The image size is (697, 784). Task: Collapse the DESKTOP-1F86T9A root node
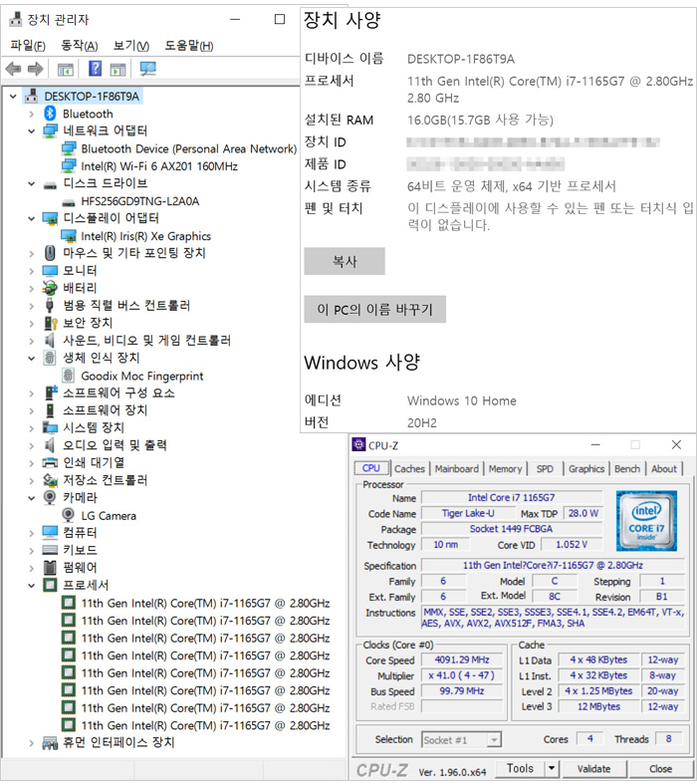[13, 96]
